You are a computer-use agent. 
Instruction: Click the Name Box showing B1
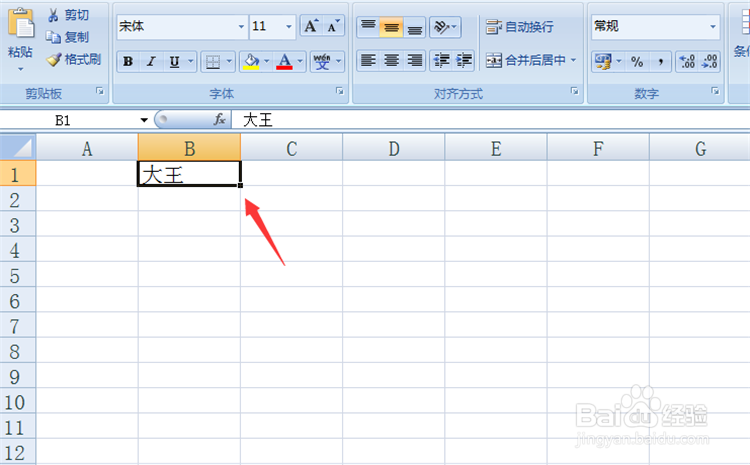click(x=69, y=120)
